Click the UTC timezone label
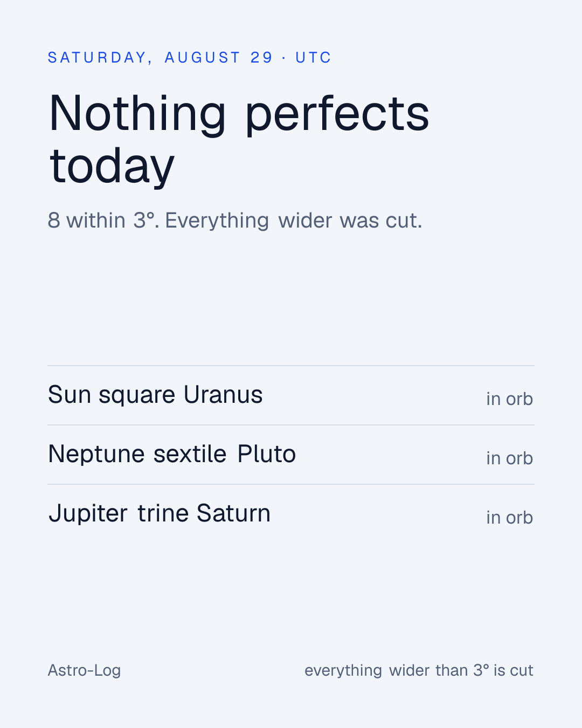Screen dimensions: 582x728 click(x=313, y=58)
